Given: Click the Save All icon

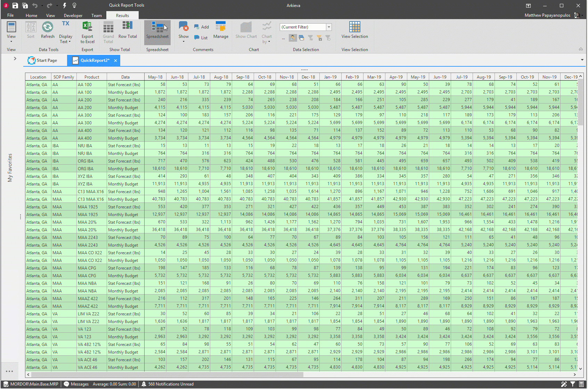Looking at the screenshot, I should coord(25,6).
